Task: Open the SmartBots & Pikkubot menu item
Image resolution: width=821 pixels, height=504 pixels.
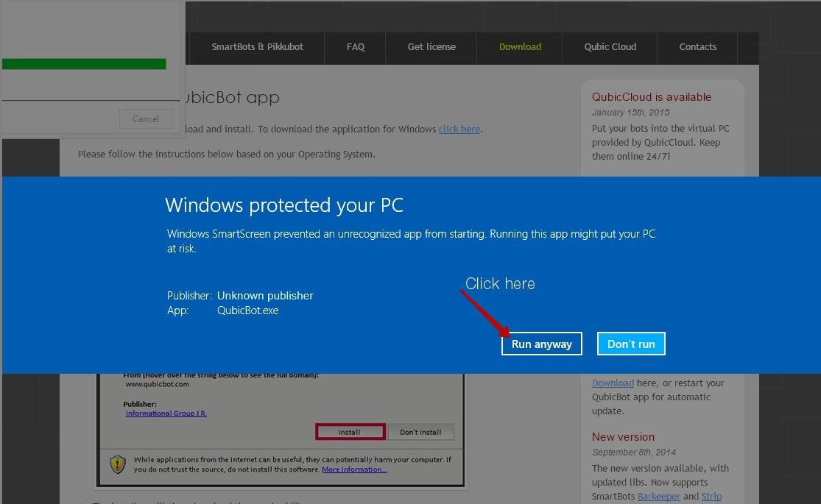Action: click(257, 47)
